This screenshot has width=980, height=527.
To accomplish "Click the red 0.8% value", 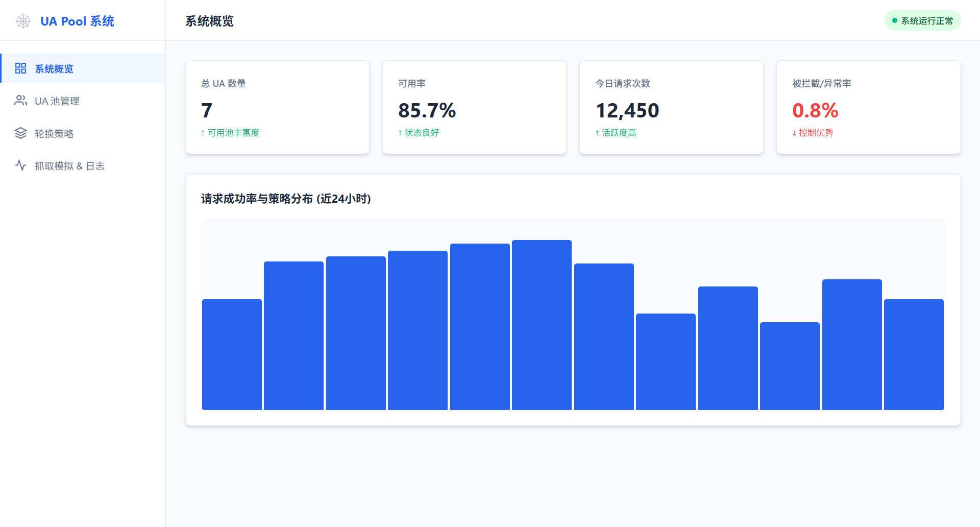I will click(x=815, y=110).
